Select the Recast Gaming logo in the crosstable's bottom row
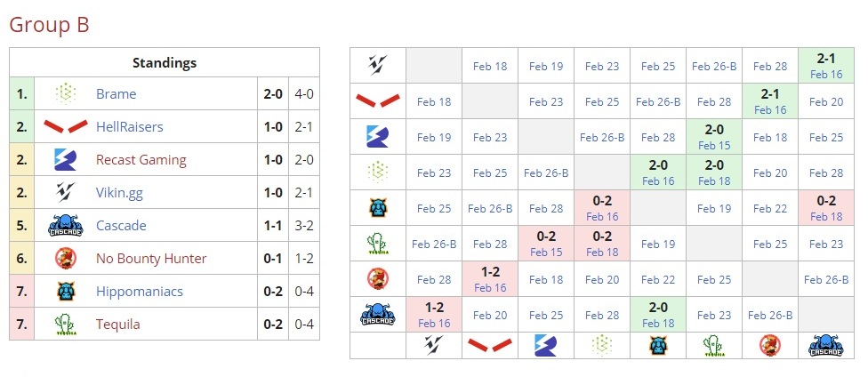Image resolution: width=868 pixels, height=377 pixels. pyautogui.click(x=546, y=345)
